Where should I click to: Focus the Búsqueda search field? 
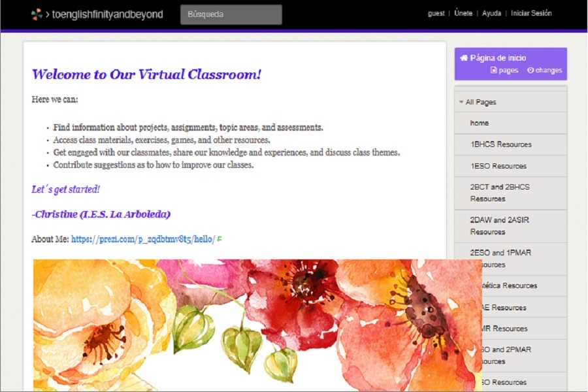231,14
